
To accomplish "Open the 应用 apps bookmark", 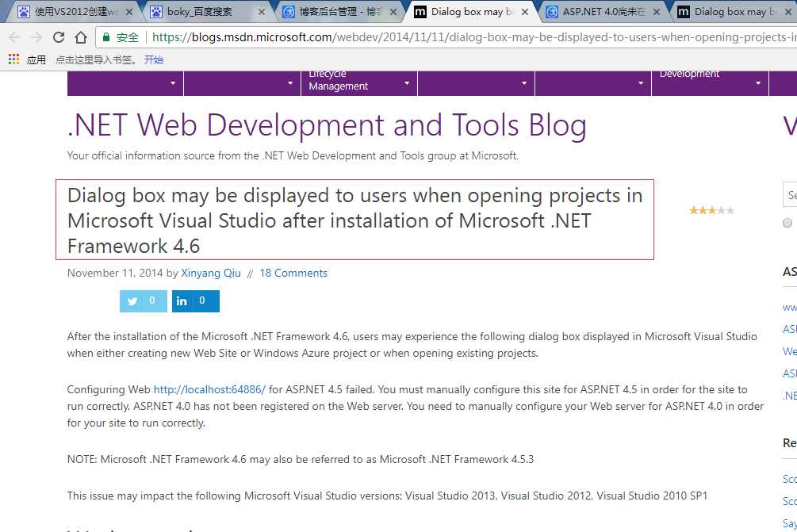I will 36,60.
